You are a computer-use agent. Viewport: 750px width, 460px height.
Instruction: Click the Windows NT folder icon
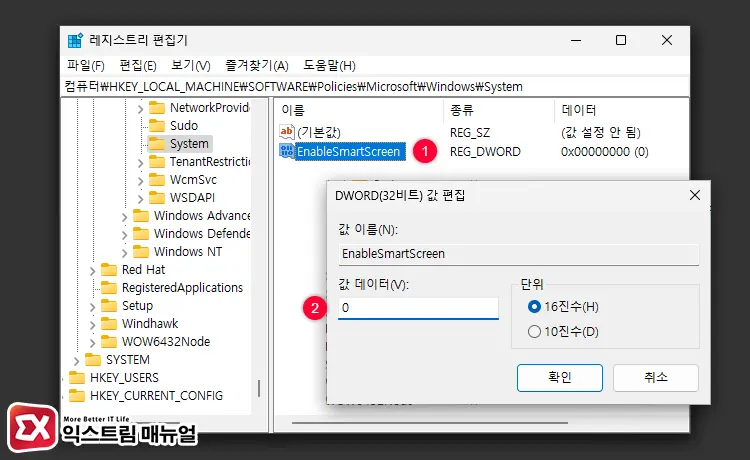point(141,252)
